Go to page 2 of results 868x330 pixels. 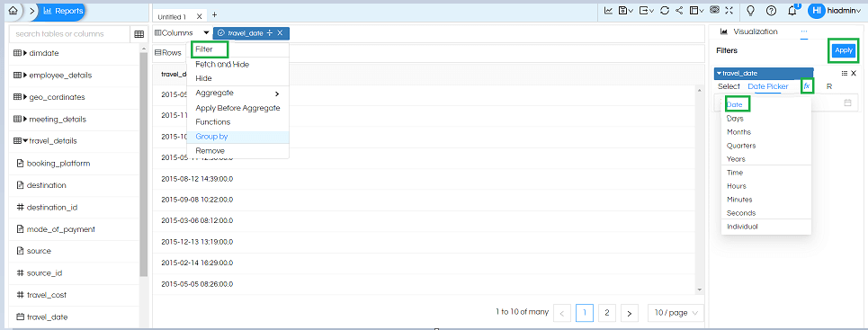pos(607,313)
